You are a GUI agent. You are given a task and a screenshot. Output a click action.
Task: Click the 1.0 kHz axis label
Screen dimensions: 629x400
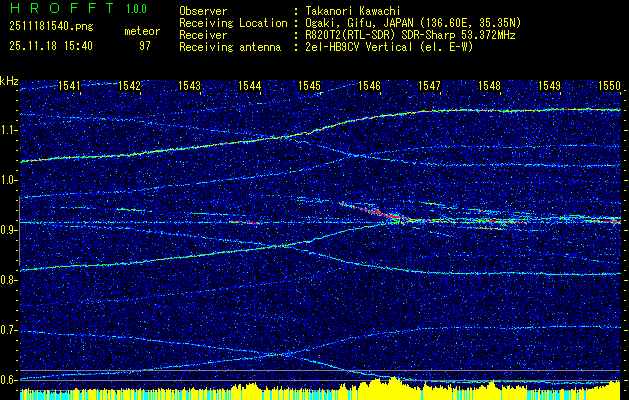click(9, 181)
